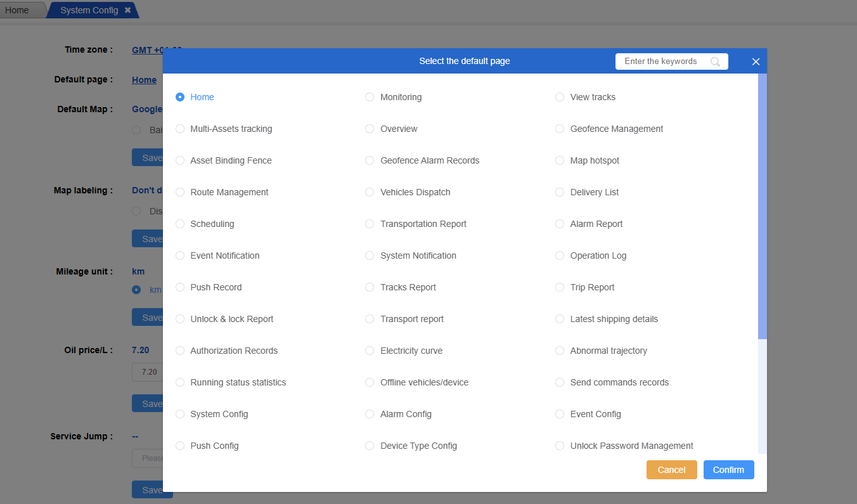Select Geofence Management radio button
Screen dimensions: 857x504
[x=560, y=129]
